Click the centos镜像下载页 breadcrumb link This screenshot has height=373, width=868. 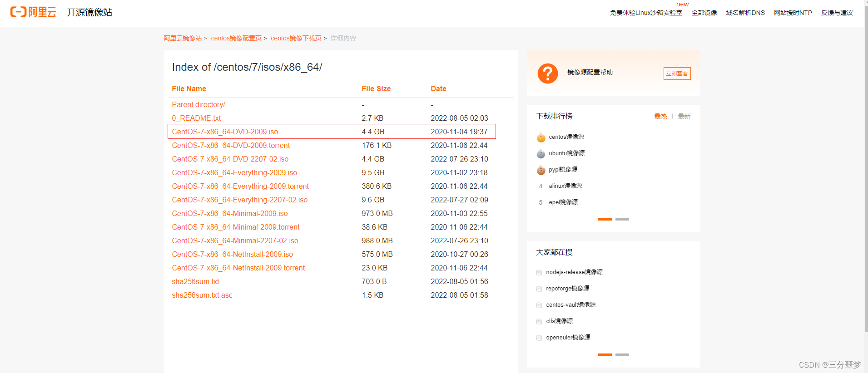pos(296,38)
